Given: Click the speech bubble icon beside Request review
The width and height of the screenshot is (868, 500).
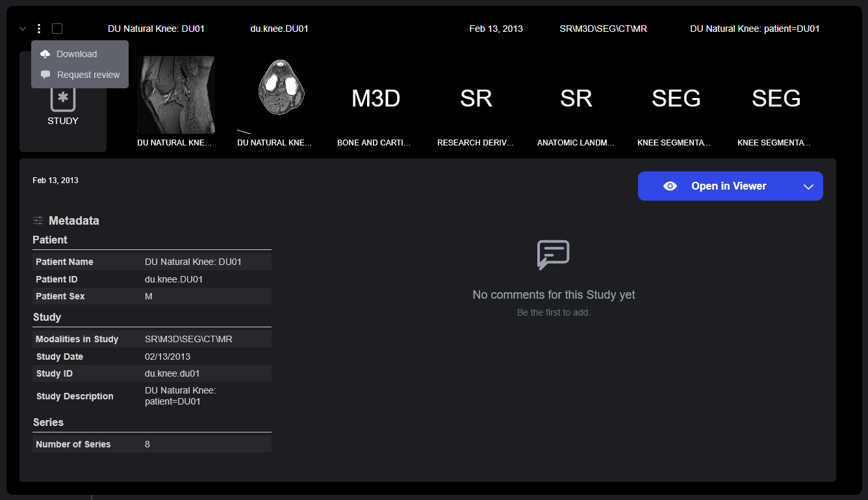Looking at the screenshot, I should pyautogui.click(x=45, y=75).
